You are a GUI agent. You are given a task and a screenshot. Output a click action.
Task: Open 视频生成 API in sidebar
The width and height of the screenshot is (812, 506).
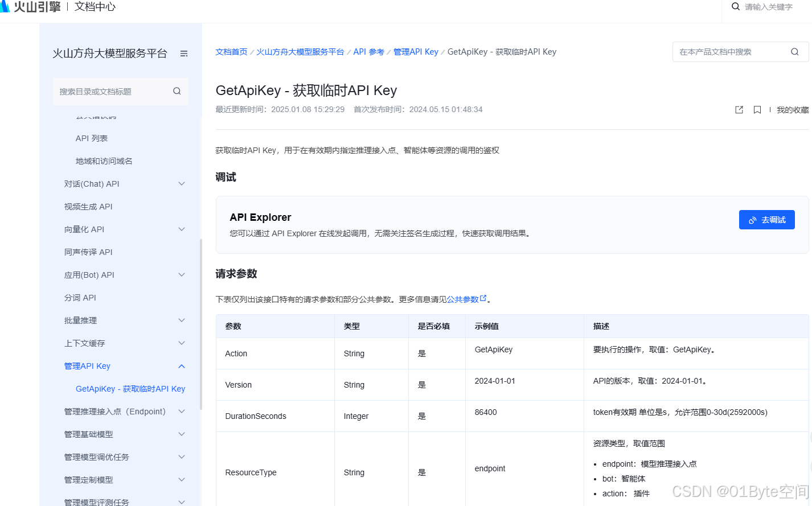click(x=88, y=207)
